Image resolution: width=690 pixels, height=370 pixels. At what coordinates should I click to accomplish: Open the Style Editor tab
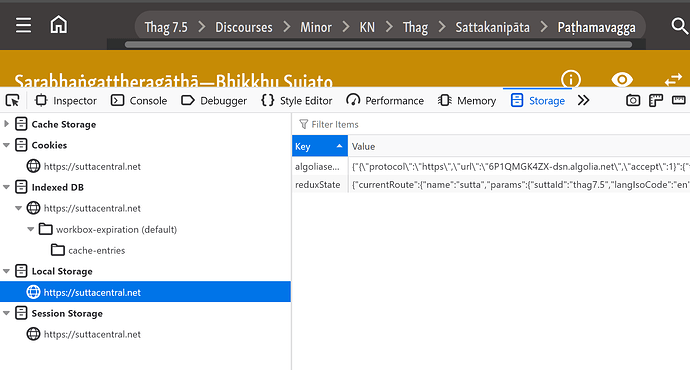coord(297,101)
